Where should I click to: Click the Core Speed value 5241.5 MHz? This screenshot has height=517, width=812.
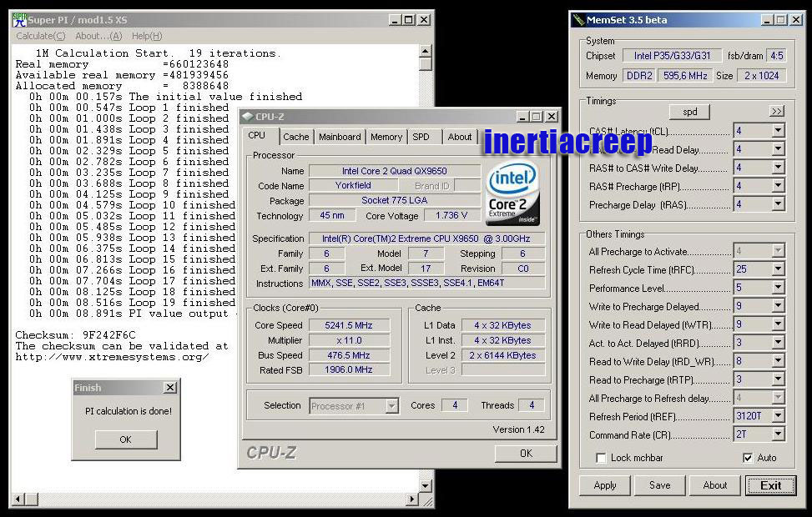pos(349,325)
